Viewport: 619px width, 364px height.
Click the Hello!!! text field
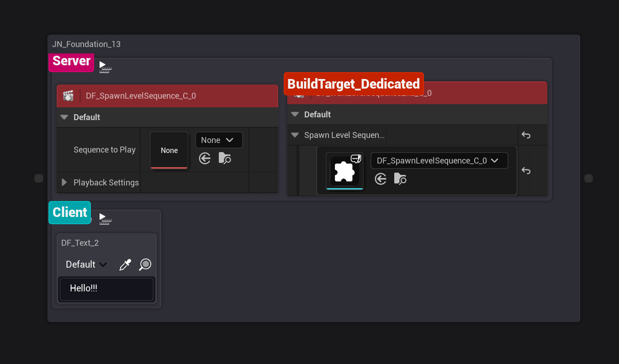107,289
